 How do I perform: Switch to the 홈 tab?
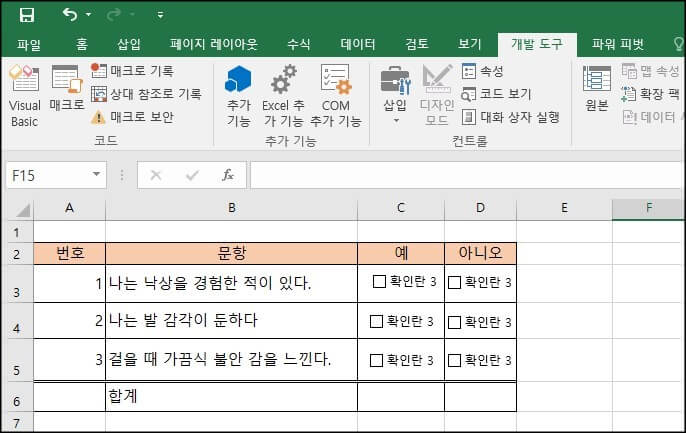pyautogui.click(x=81, y=44)
